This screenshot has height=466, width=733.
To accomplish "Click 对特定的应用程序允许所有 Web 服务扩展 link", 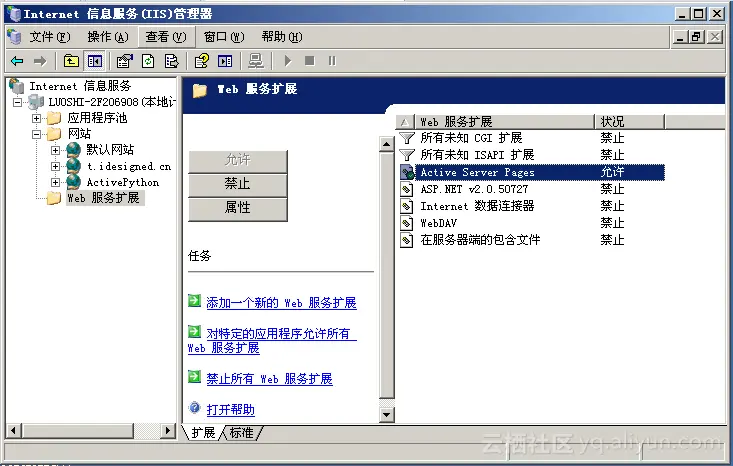I will click(x=272, y=341).
